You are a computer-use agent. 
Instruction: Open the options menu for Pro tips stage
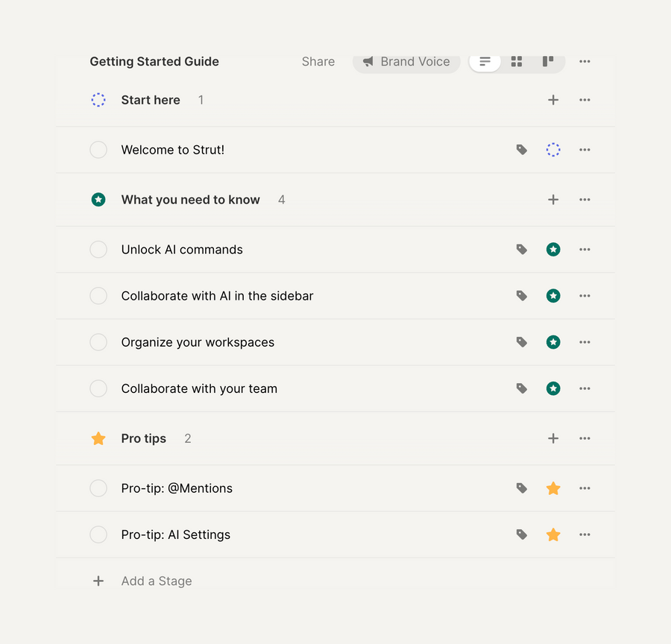pos(585,438)
